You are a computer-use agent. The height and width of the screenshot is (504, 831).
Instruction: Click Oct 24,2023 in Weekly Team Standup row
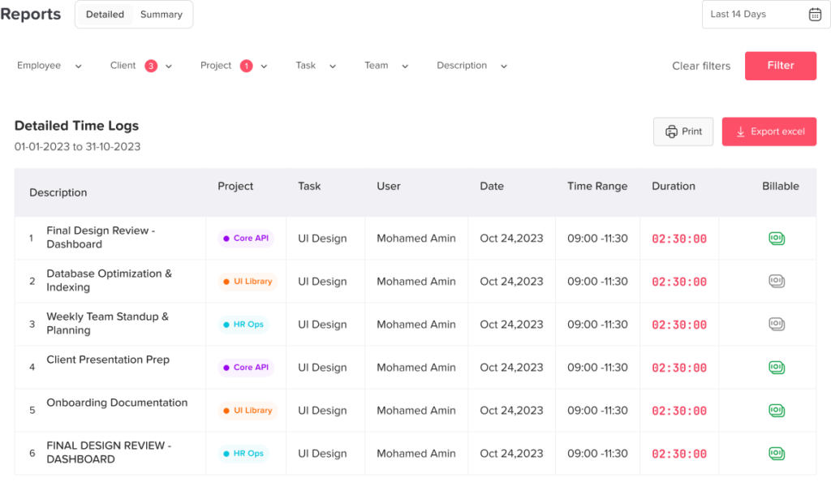point(511,325)
